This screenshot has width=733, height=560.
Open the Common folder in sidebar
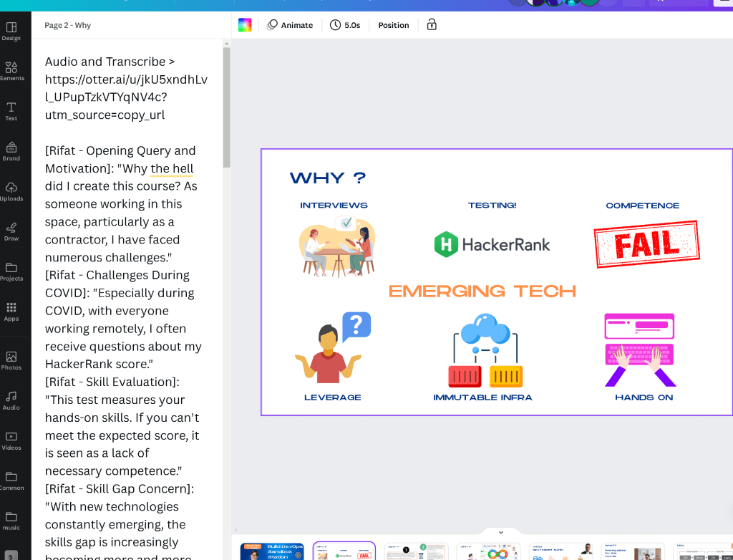pos(11,481)
